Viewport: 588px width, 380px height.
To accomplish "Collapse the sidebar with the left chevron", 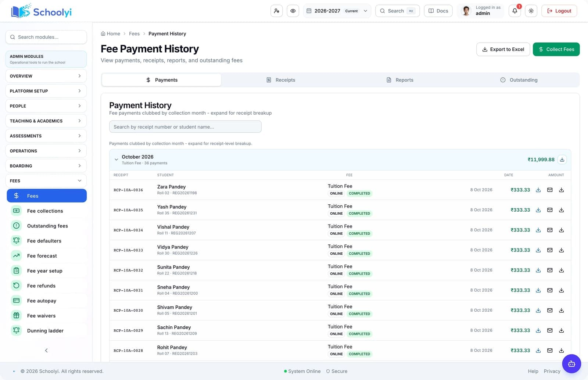I will click(x=46, y=350).
